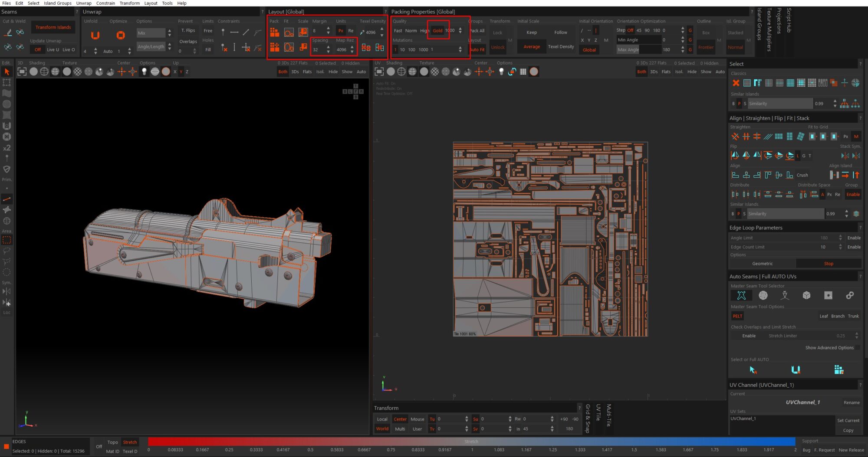Image resolution: width=868 pixels, height=457 pixels.
Task: Enable the Angle Limit option
Action: pyautogui.click(x=854, y=238)
